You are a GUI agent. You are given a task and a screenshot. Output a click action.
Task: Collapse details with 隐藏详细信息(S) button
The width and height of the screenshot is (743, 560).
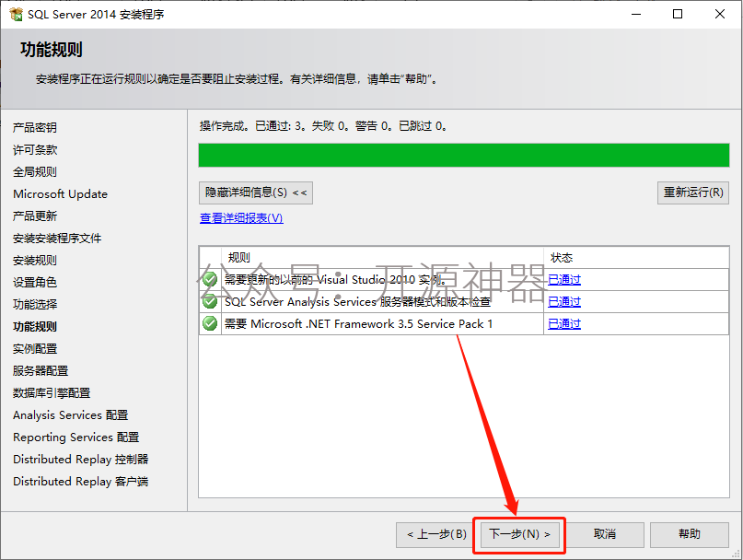pos(256,192)
